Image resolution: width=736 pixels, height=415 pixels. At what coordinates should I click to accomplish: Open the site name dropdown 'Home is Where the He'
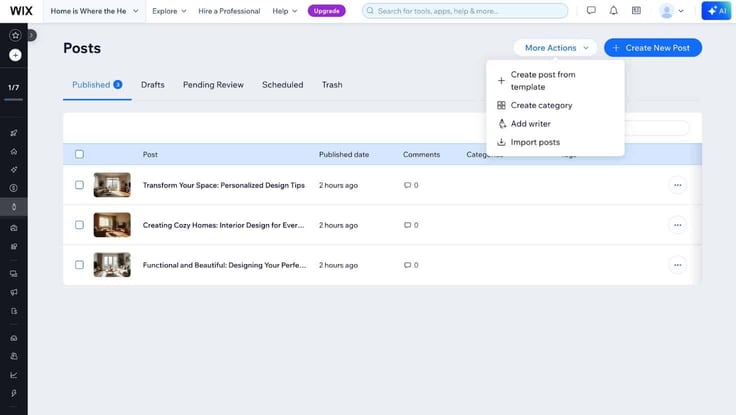94,11
